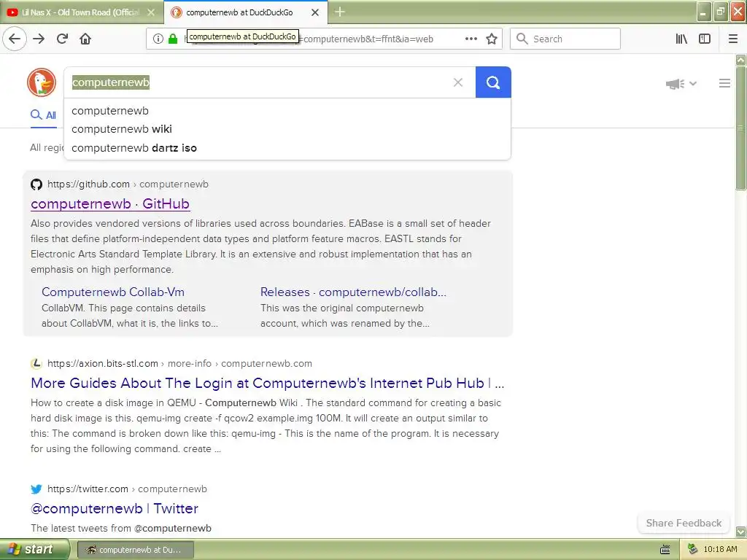Image resolution: width=747 pixels, height=560 pixels.
Task: Open the Releases computernewb/collab sublink
Action: point(353,292)
